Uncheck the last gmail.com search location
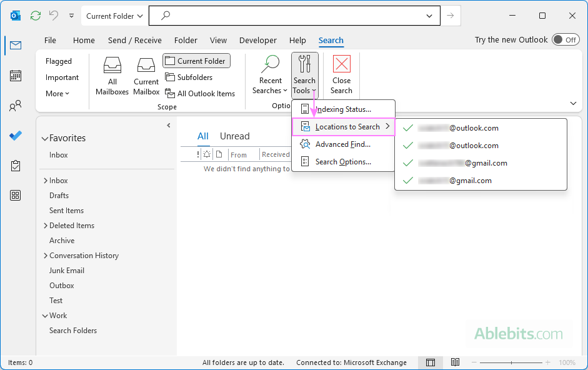Screen dimensions: 588x370 coord(408,180)
